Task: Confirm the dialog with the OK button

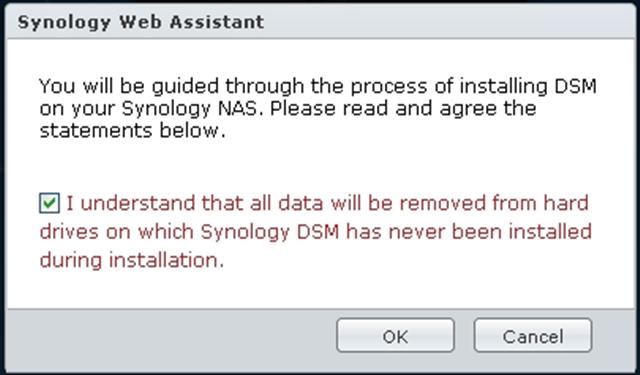Action: pyautogui.click(x=395, y=335)
